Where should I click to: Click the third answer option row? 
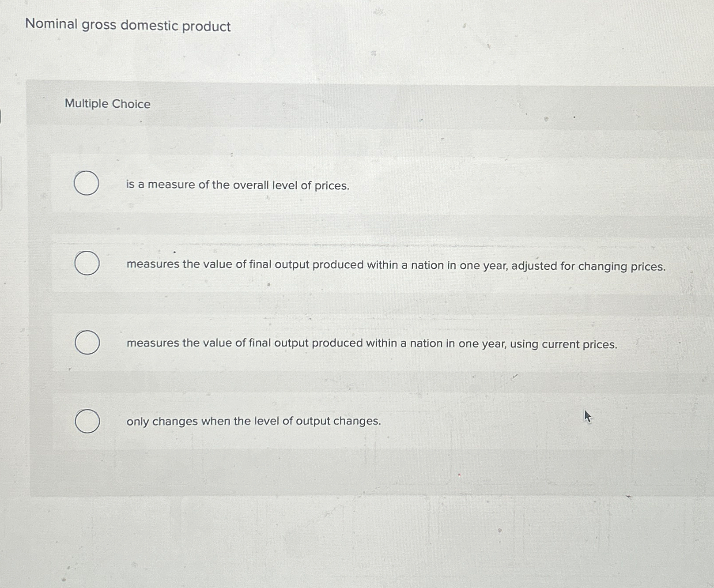click(x=309, y=343)
